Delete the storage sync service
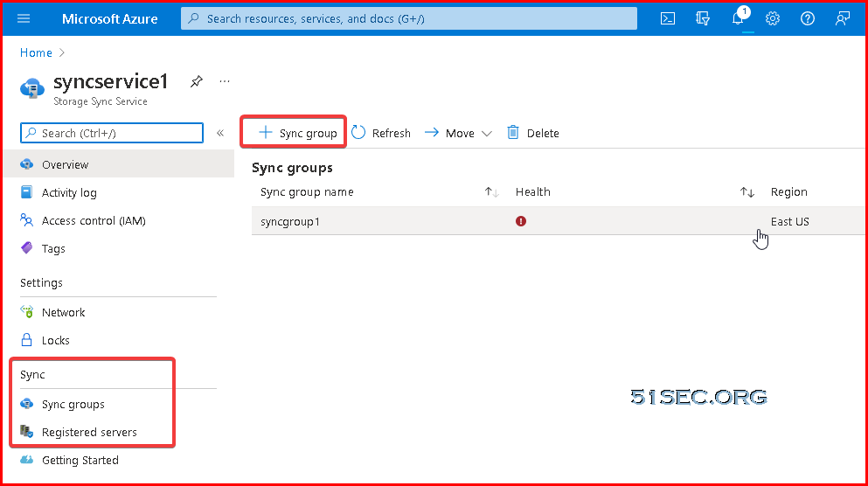The height and width of the screenshot is (486, 868). click(533, 133)
